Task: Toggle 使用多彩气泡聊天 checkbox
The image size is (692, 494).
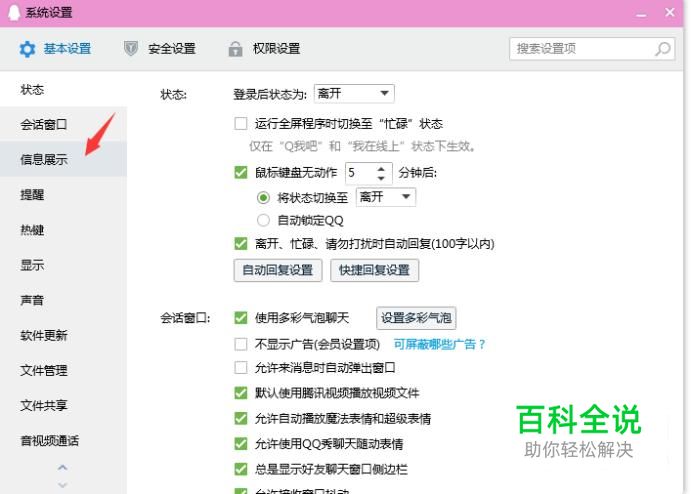Action: point(241,317)
